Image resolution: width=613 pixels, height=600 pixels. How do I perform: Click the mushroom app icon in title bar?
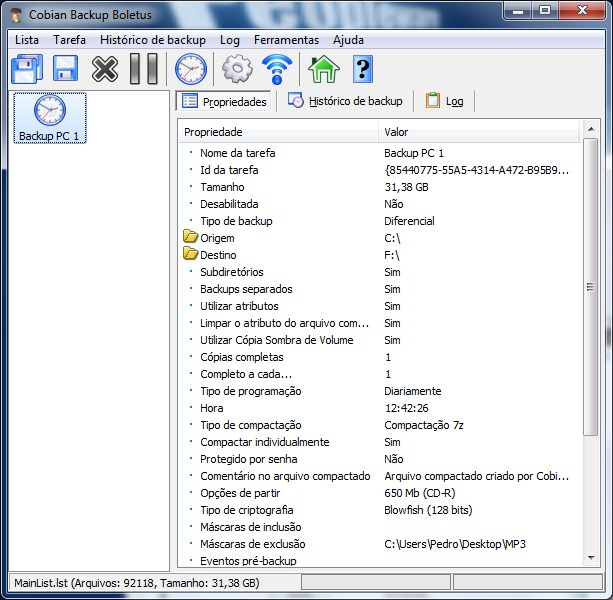point(16,14)
